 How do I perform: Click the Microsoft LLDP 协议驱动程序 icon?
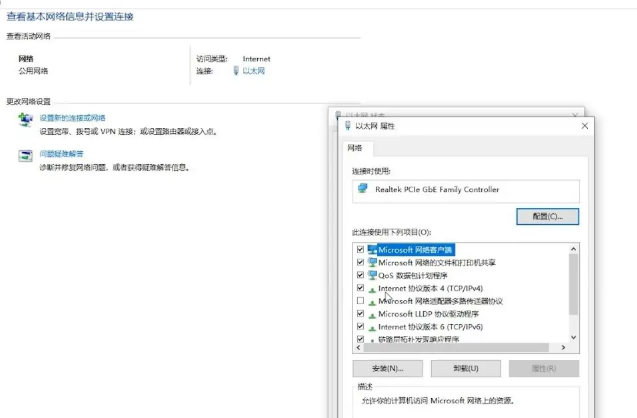coord(373,313)
